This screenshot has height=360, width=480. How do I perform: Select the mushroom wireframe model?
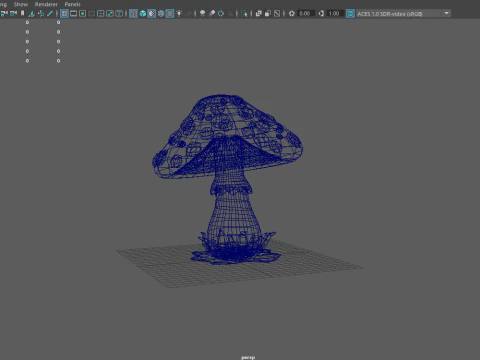click(x=228, y=180)
